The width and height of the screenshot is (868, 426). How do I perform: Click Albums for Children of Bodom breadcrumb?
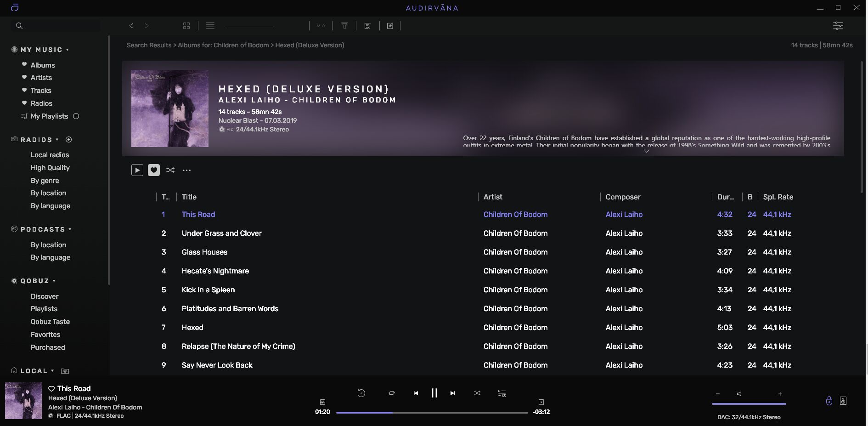223,45
